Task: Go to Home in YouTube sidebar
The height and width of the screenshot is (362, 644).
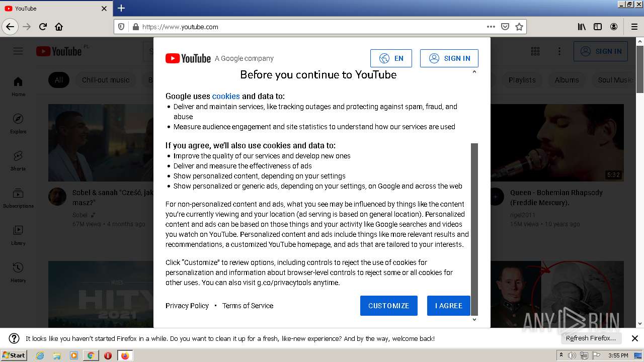Action: click(18, 86)
